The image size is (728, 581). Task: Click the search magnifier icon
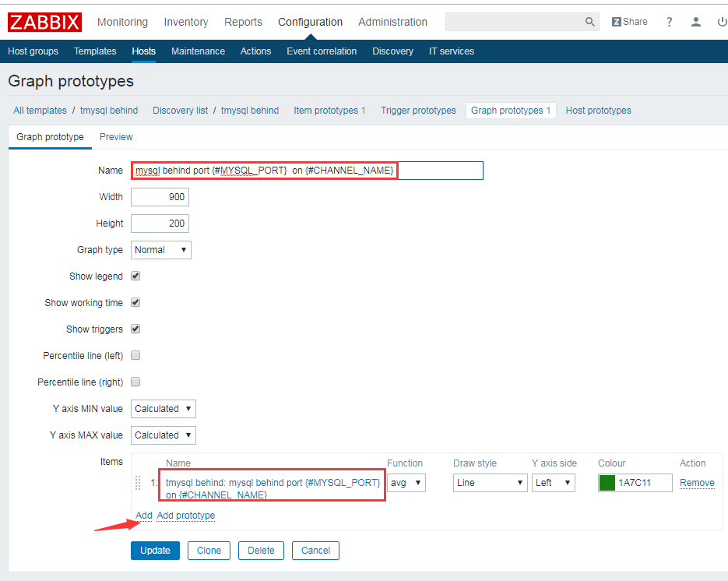[x=590, y=22]
